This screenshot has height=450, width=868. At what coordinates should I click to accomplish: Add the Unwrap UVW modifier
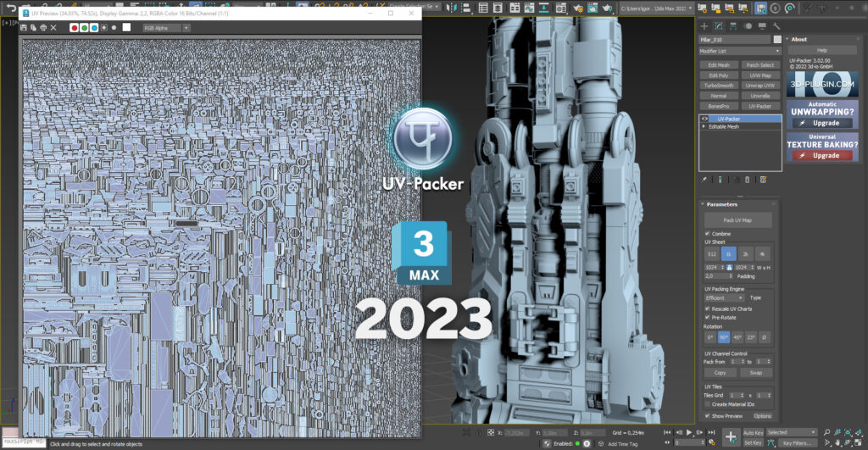(760, 86)
